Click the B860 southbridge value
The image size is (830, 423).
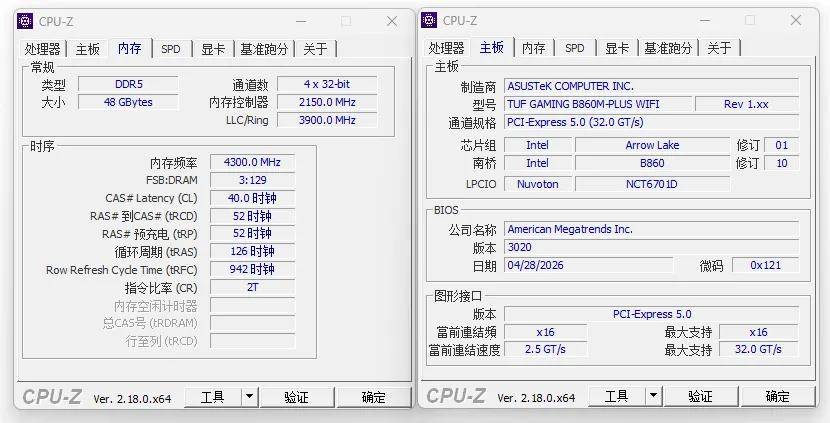point(652,163)
